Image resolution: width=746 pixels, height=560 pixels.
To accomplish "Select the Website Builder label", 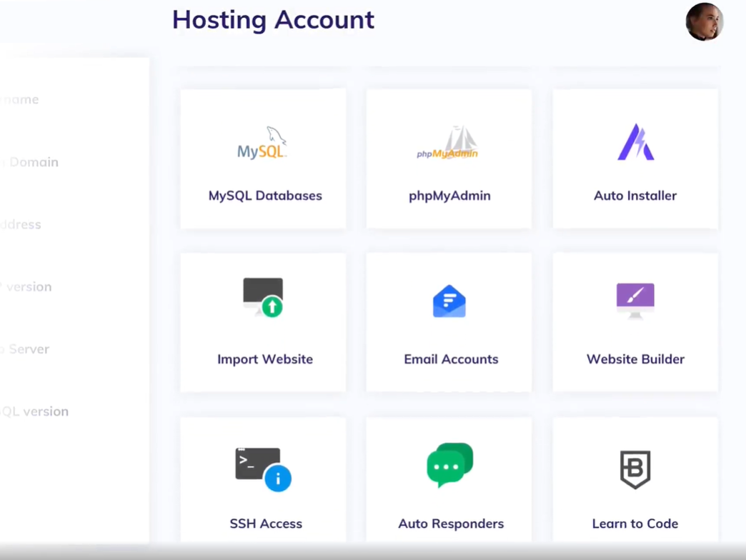I will (635, 359).
